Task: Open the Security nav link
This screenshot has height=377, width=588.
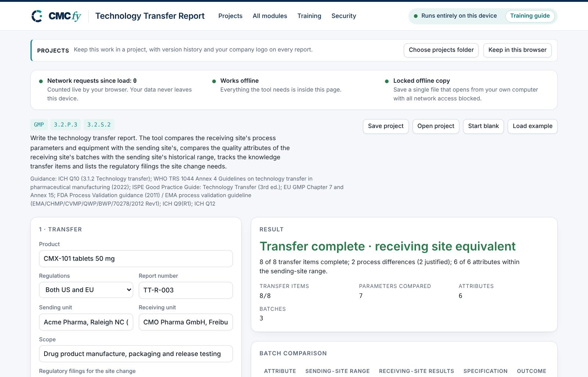Action: pos(344,16)
